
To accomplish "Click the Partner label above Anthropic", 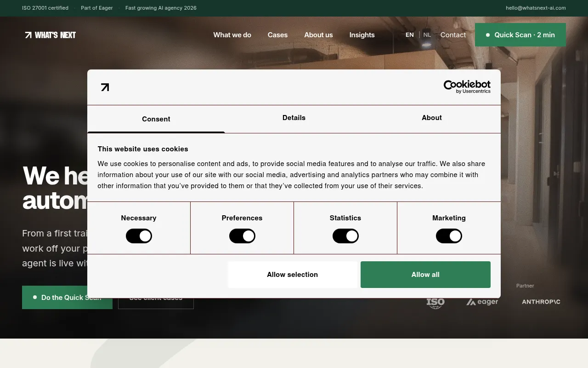I will [525, 286].
